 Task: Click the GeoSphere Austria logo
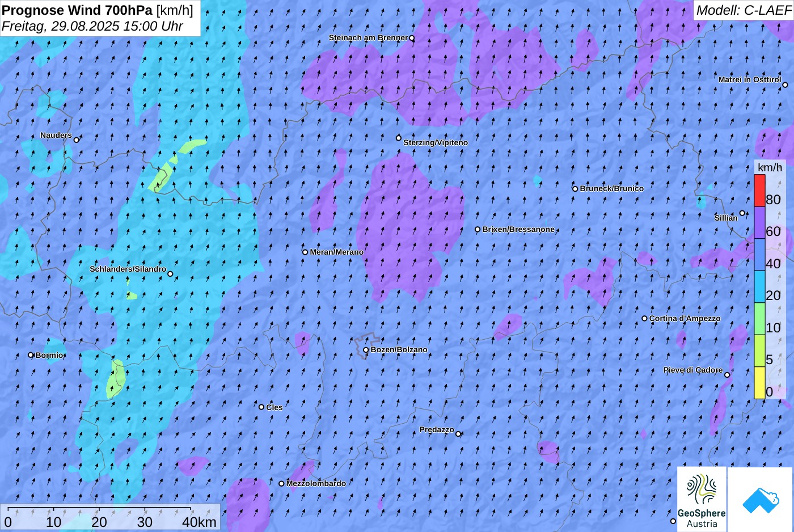(x=702, y=500)
